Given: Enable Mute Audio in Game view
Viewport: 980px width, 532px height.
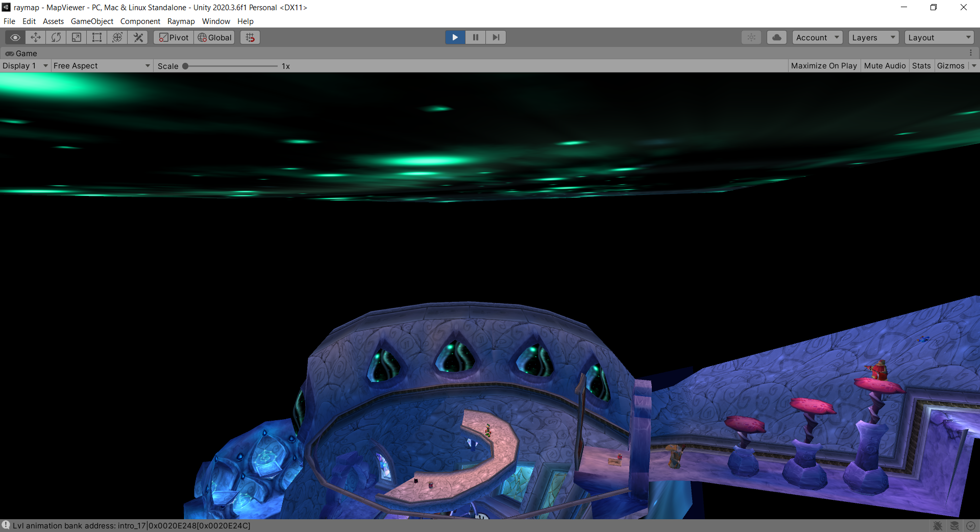Looking at the screenshot, I should click(x=885, y=66).
